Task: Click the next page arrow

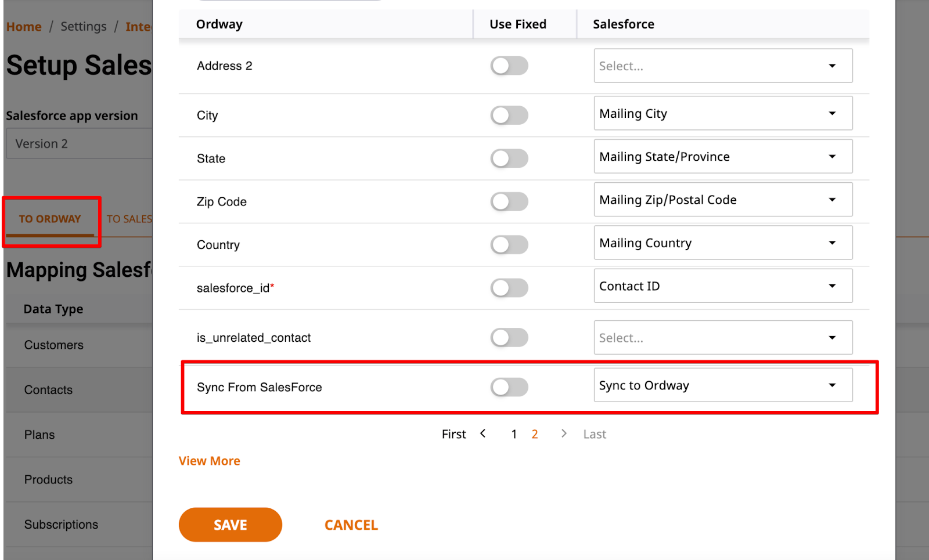Action: click(x=563, y=433)
